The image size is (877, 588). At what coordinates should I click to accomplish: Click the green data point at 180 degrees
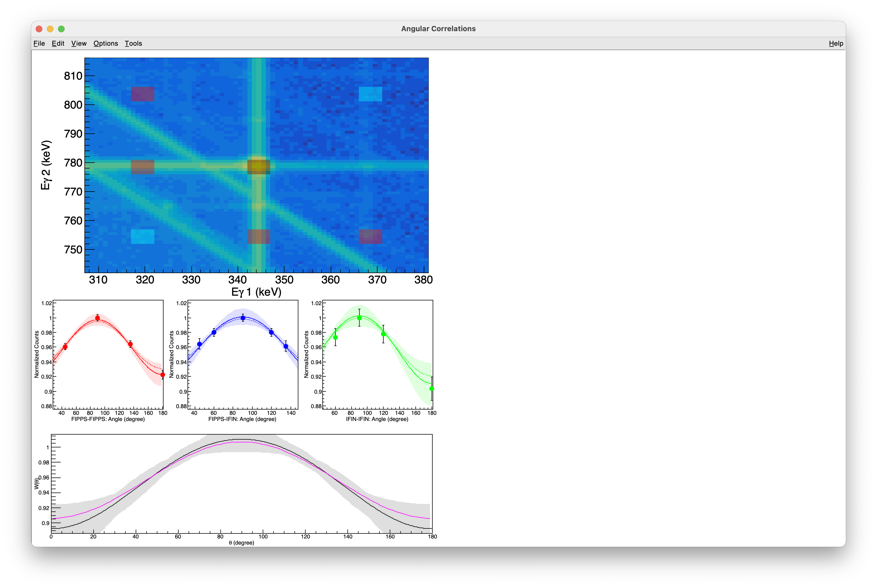pos(432,389)
